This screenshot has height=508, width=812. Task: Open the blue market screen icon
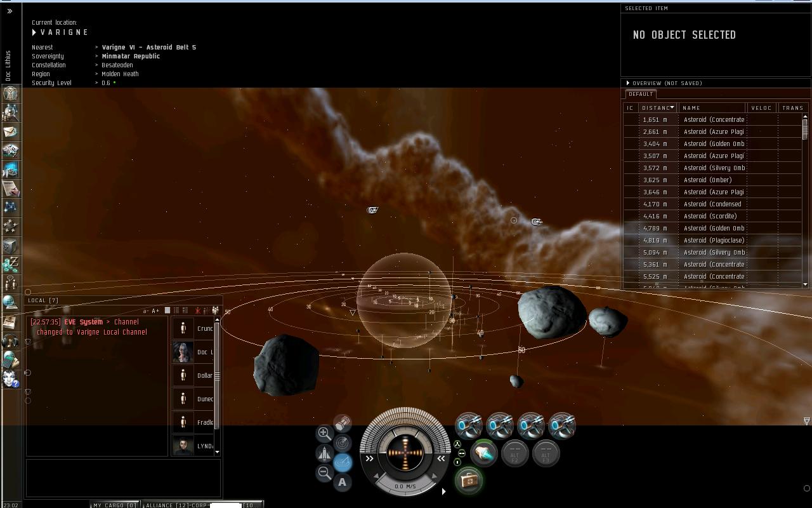click(x=10, y=170)
